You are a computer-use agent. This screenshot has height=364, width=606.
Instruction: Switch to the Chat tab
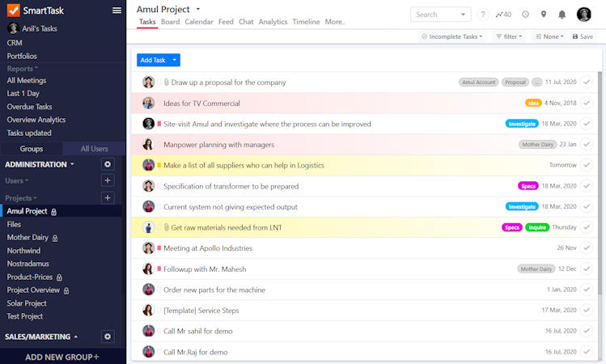[x=246, y=22]
